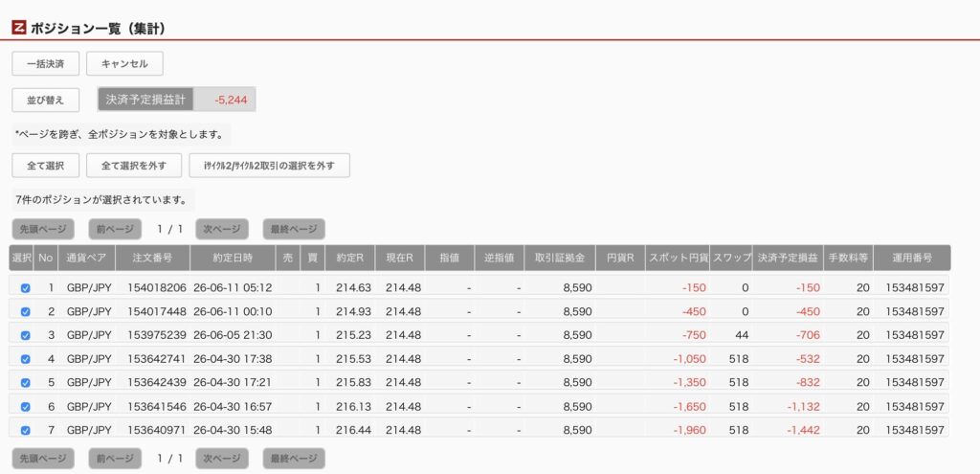
Task: Click the 運用番号 column header
Action: point(912,258)
